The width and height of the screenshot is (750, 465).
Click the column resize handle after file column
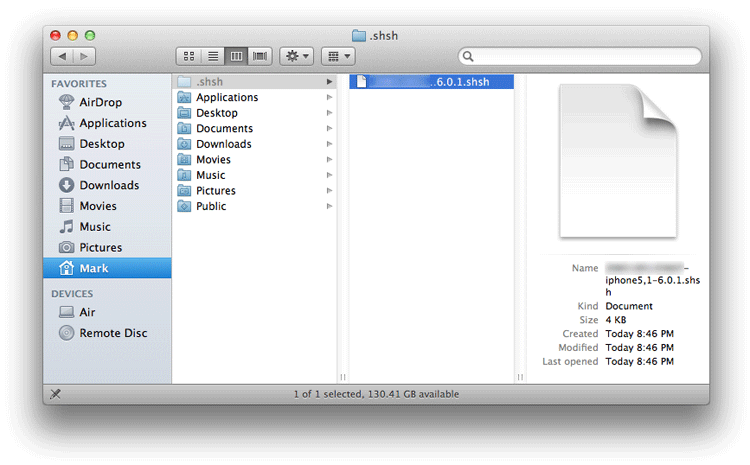520,377
